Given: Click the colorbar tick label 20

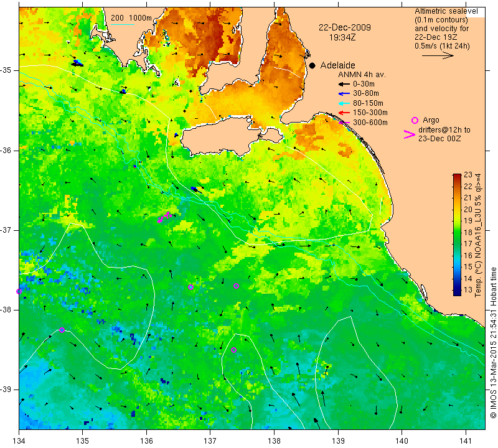Looking at the screenshot, I should point(468,209).
